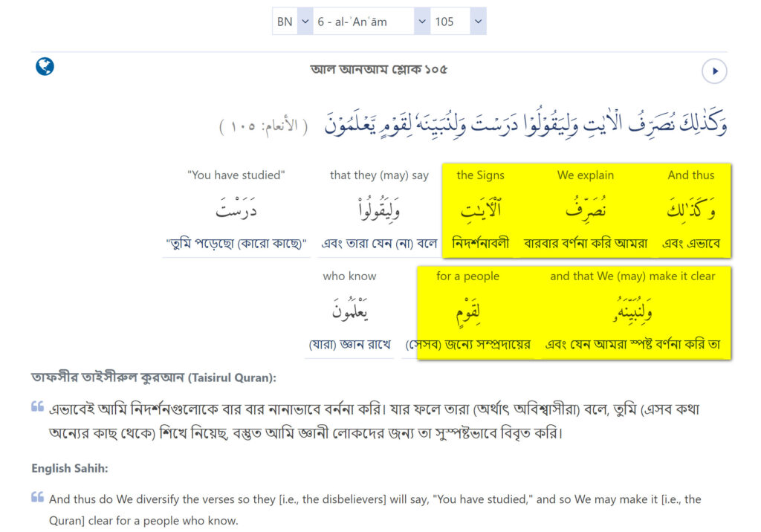The height and width of the screenshot is (532, 761).
Task: Click the English Sahih heading
Action: click(x=69, y=468)
